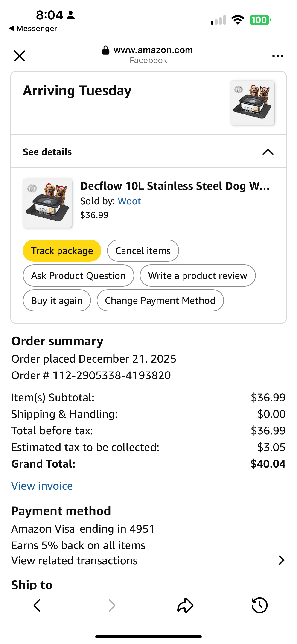The image size is (297, 644).
Task: Collapse the See details section chevron
Action: pyautogui.click(x=268, y=152)
